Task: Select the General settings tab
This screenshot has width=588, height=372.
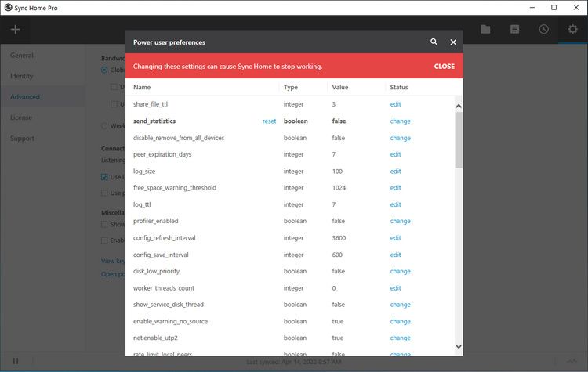Action: 22,56
